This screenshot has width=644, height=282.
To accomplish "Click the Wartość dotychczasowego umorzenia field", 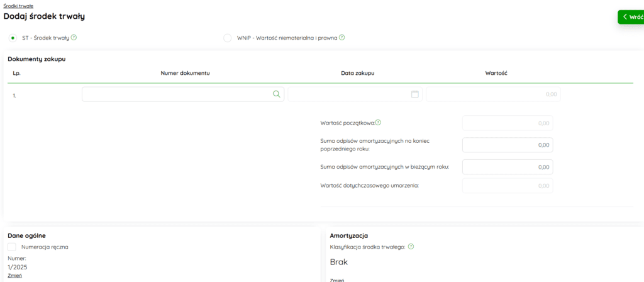I will [x=508, y=186].
